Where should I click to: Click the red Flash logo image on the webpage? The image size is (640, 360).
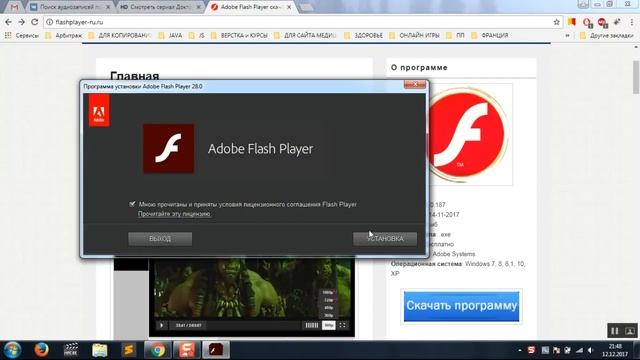468,134
